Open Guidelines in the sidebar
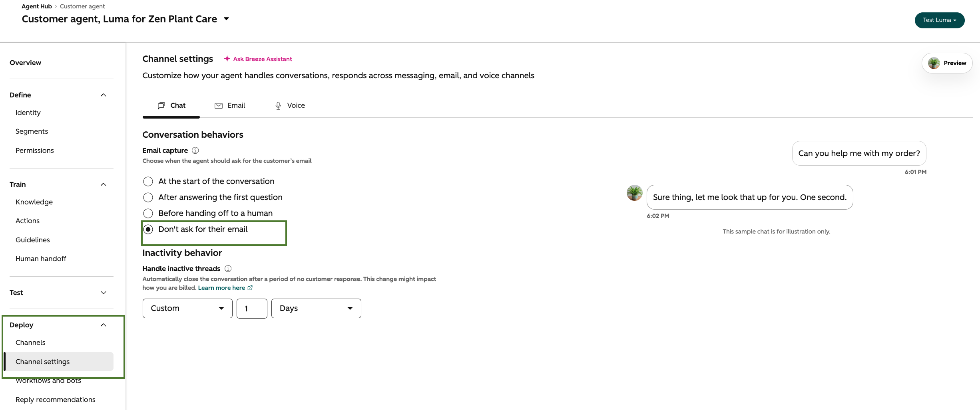Image resolution: width=980 pixels, height=410 pixels. click(33, 240)
